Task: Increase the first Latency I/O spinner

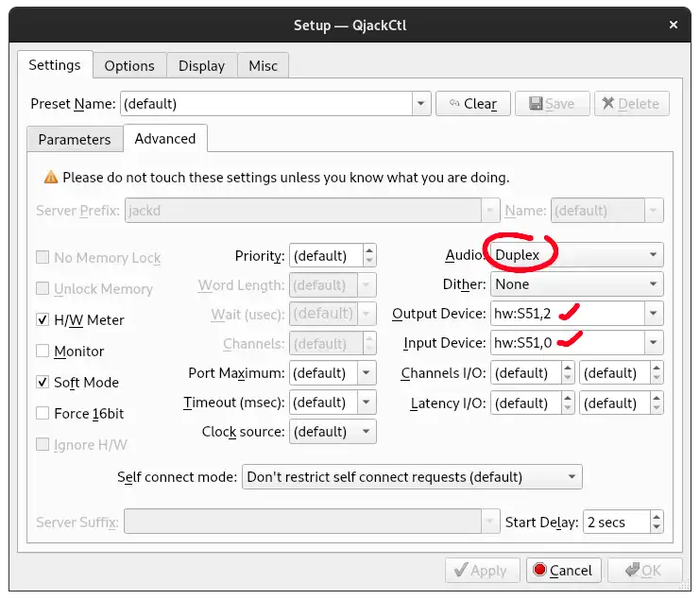Action: (x=568, y=397)
